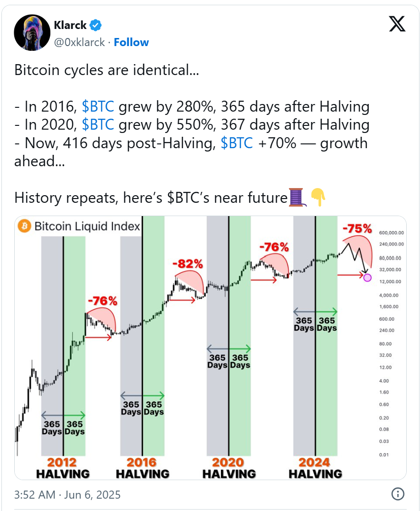Click the -82% drawdown marker
The image size is (420, 511).
[x=188, y=264]
